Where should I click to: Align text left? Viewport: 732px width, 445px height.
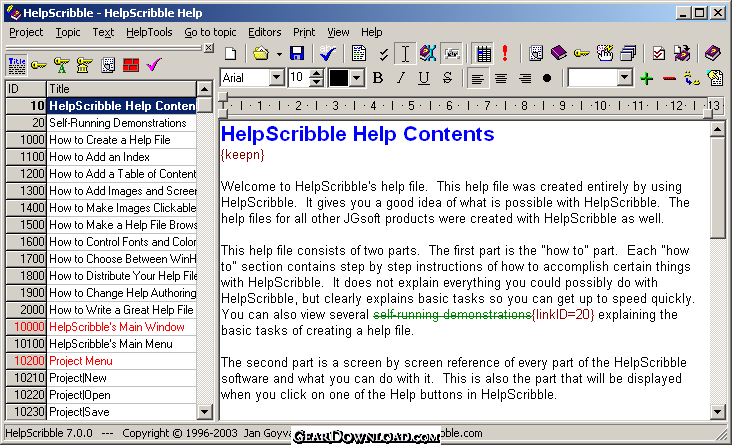pyautogui.click(x=477, y=78)
